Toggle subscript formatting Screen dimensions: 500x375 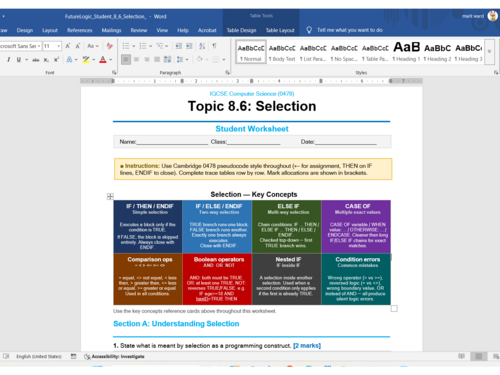click(46, 60)
